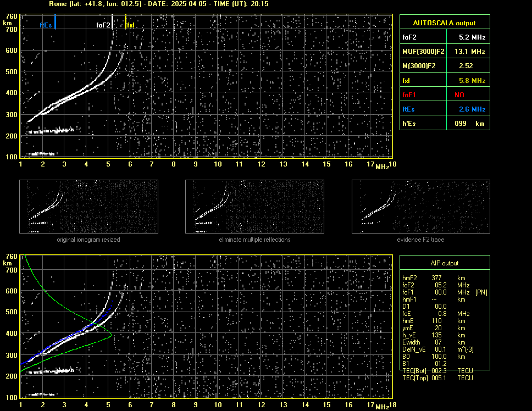Click the foE 0.8 MHz row
532x411 pixels.
436,314
